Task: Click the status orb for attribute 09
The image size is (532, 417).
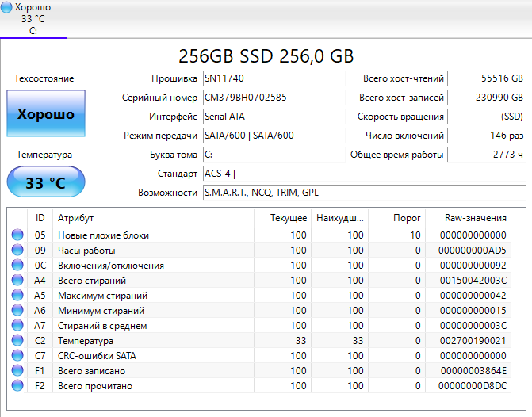Action: [17, 250]
